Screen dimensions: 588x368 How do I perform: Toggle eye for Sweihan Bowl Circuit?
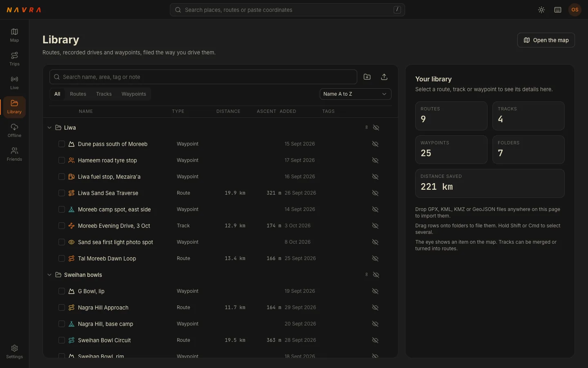coord(375,340)
